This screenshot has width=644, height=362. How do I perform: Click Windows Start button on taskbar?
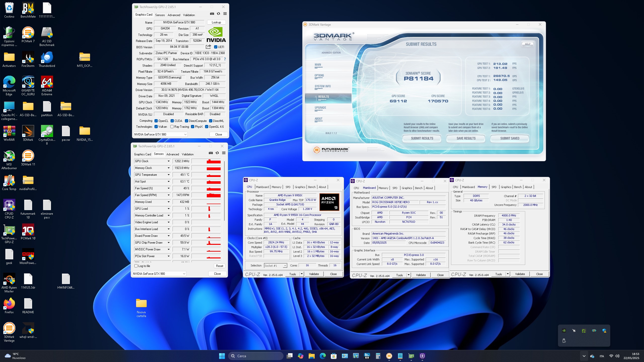pyautogui.click(x=222, y=356)
